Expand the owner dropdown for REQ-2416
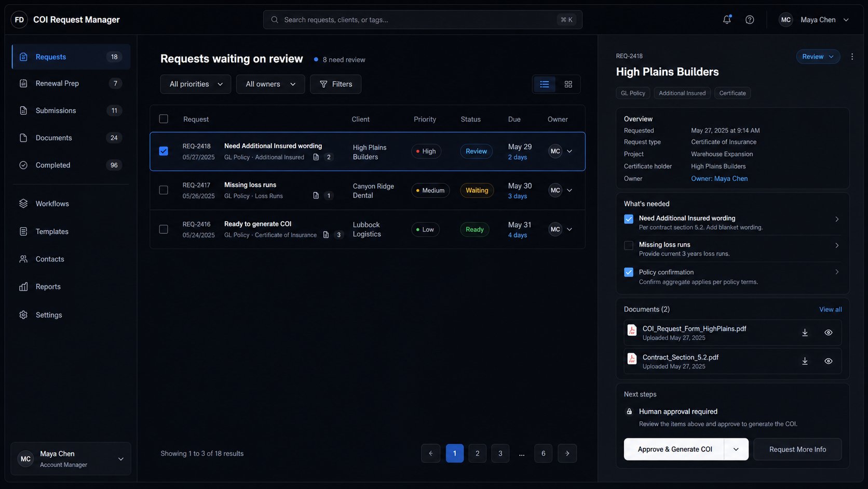Viewport: 868px width, 489px height. [x=569, y=229]
